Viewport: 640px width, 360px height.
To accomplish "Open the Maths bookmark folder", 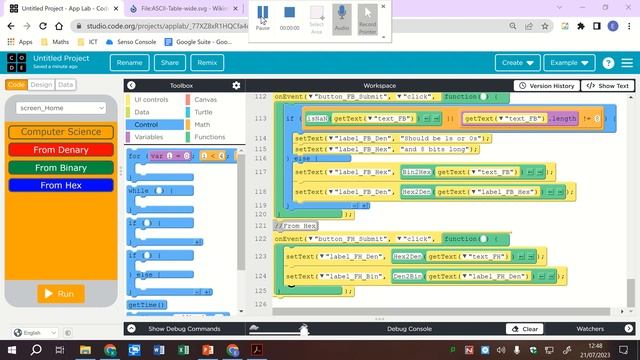I will [x=56, y=42].
